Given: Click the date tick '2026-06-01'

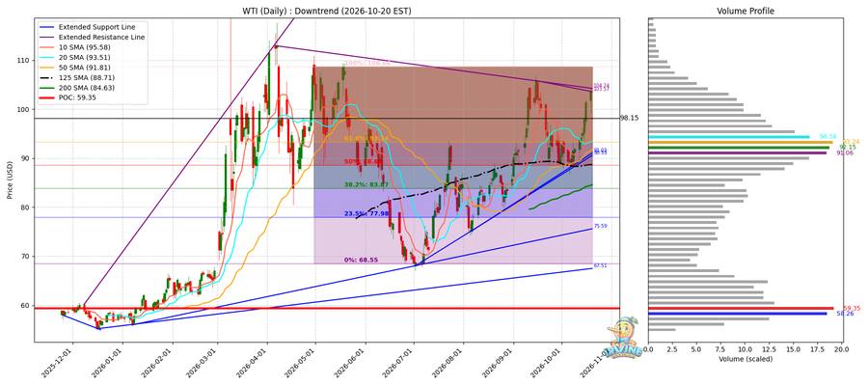Looking at the screenshot, I should click(x=351, y=363).
